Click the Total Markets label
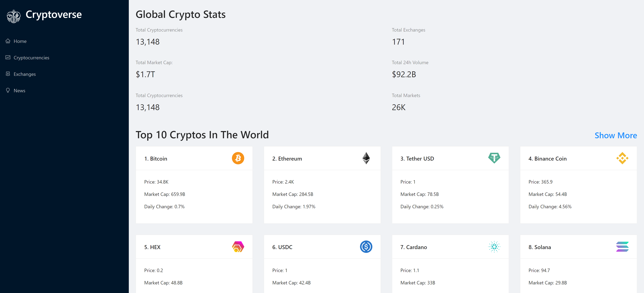This screenshot has height=293, width=644. coord(406,96)
